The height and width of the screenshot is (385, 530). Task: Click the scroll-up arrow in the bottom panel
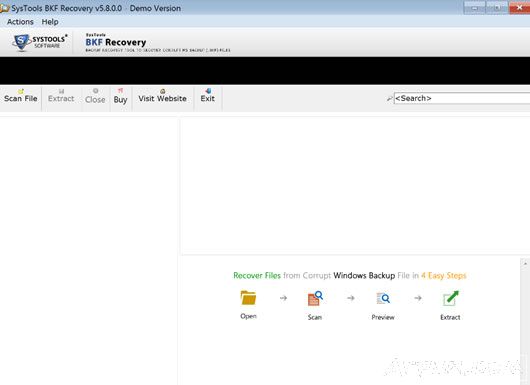[525, 263]
